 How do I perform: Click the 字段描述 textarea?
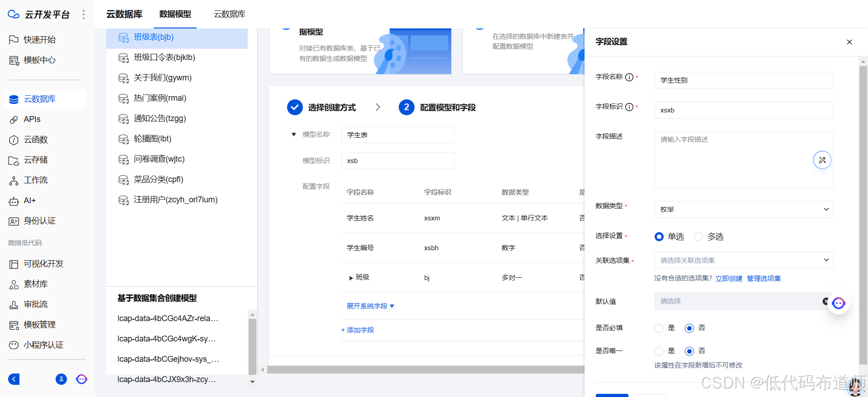744,159
